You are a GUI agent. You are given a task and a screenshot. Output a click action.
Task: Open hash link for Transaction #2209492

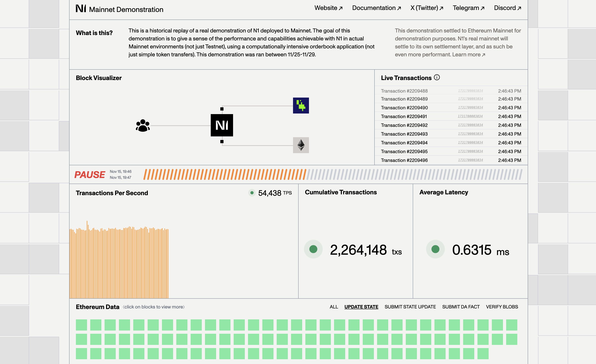tap(471, 125)
